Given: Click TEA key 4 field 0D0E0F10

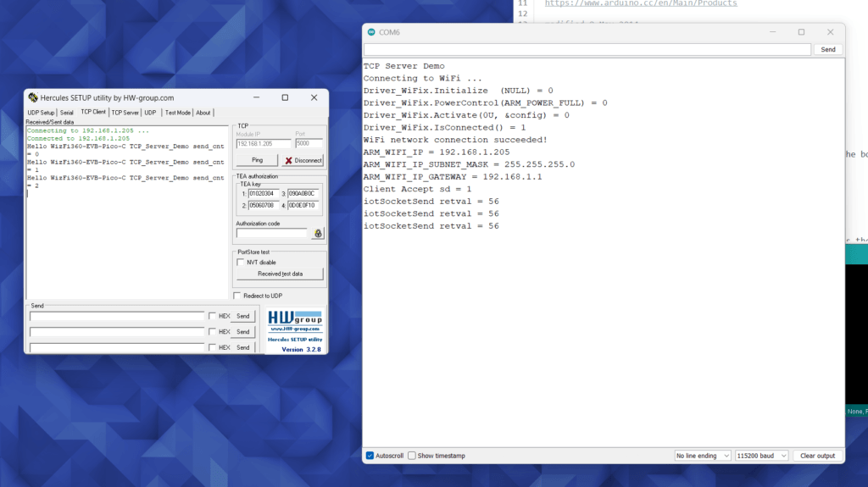Looking at the screenshot, I should point(303,205).
